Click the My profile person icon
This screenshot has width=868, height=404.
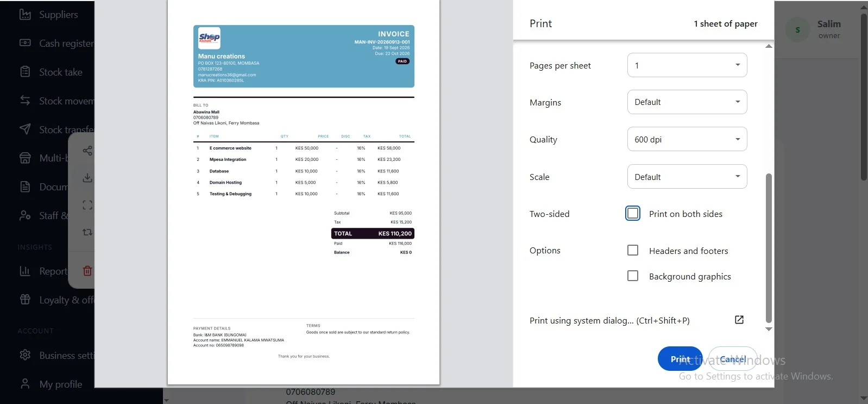(25, 384)
